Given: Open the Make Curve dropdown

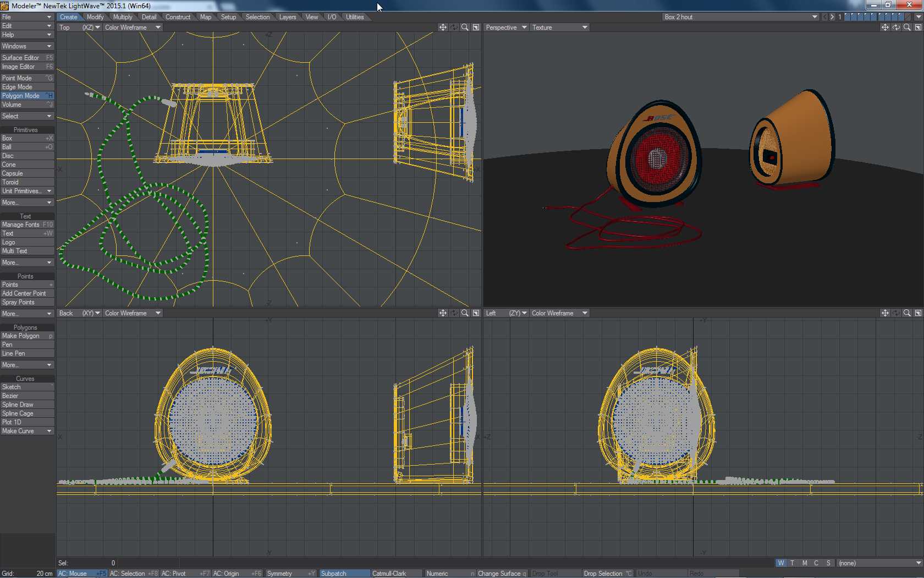Looking at the screenshot, I should tap(27, 431).
